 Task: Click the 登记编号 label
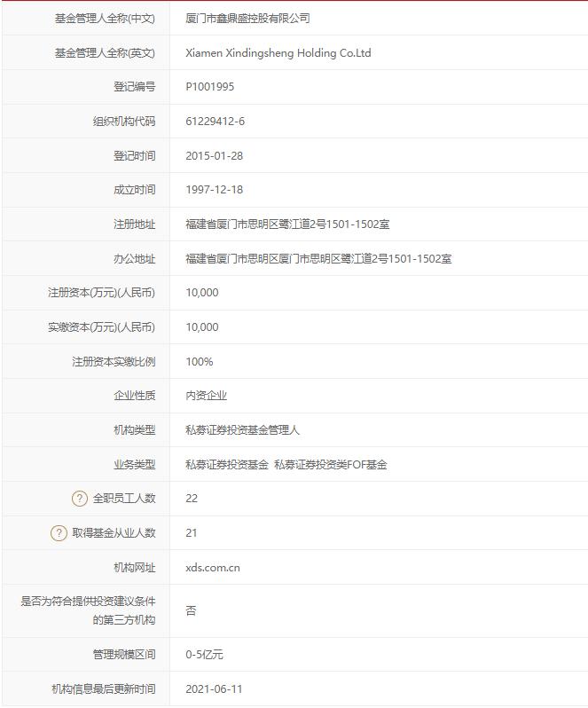coord(135,87)
